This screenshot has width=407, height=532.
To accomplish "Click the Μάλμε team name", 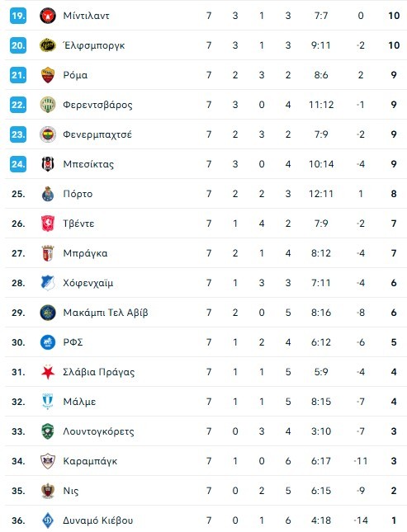I will (79, 402).
